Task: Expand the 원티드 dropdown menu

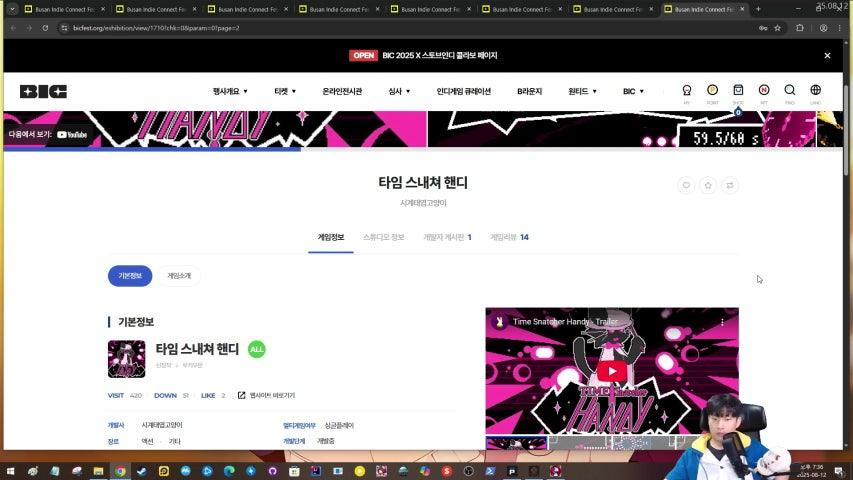Action: point(582,91)
